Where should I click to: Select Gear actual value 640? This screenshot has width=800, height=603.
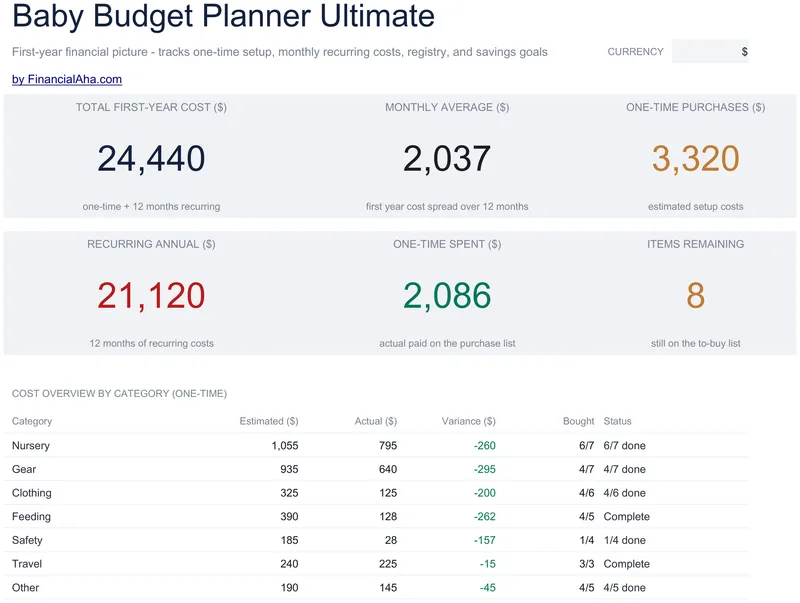(388, 469)
